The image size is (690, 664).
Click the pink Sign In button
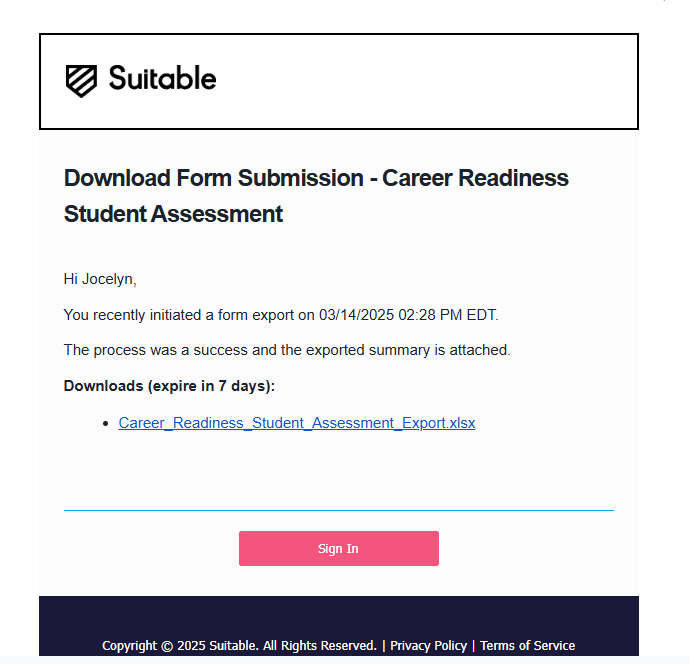(x=338, y=548)
